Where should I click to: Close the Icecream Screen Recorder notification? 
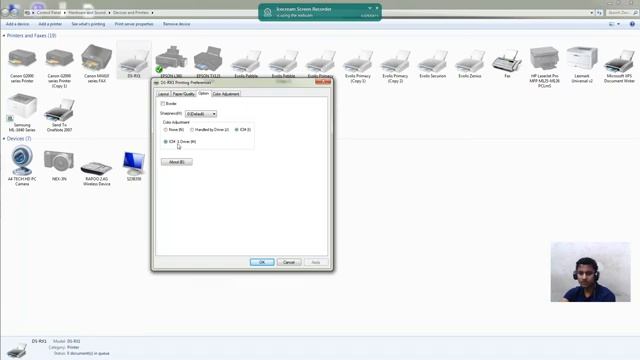click(377, 8)
